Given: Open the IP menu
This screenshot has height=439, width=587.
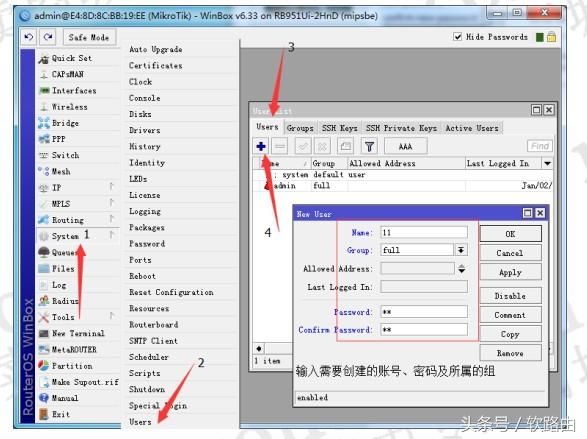Looking at the screenshot, I should [x=56, y=188].
